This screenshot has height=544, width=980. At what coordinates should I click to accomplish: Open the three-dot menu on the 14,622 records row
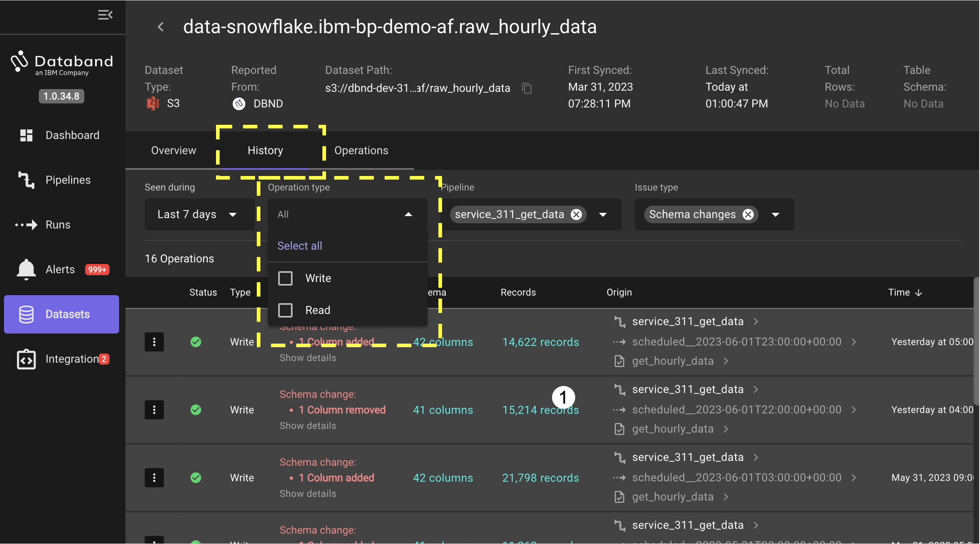pos(154,342)
